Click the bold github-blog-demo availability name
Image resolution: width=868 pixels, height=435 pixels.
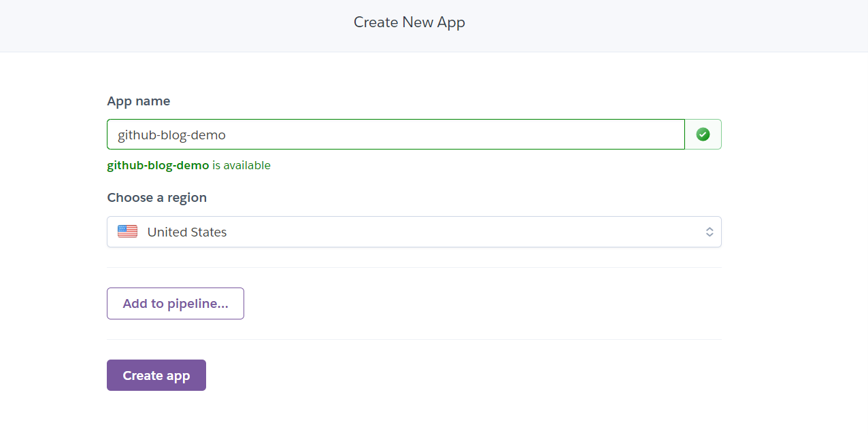coord(158,165)
